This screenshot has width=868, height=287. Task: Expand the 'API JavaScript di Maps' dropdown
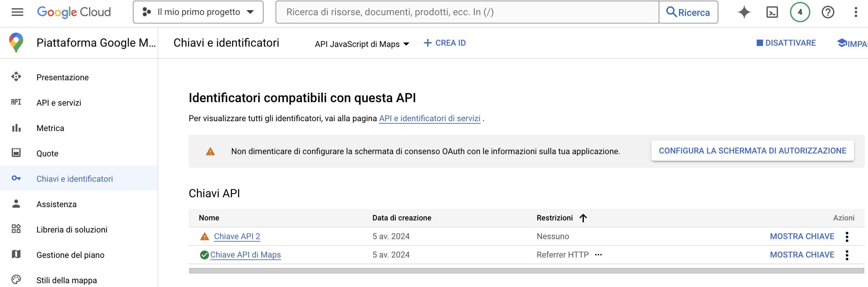pyautogui.click(x=362, y=44)
